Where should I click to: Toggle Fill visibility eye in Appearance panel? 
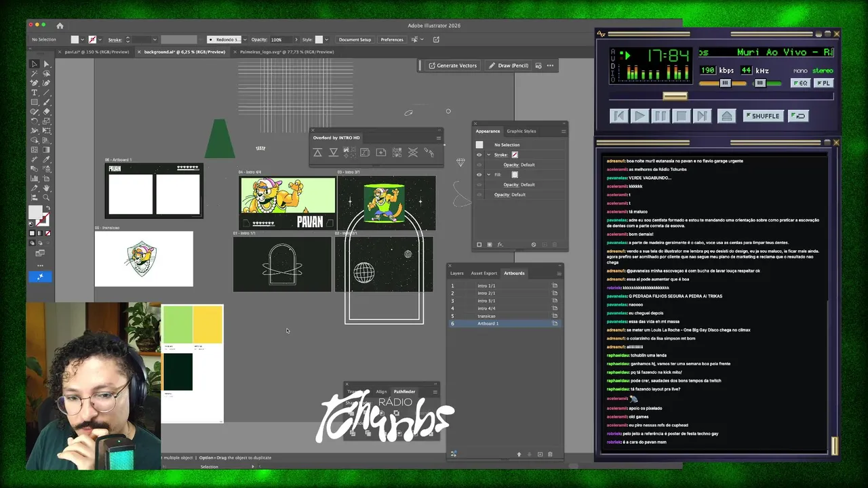coord(479,175)
